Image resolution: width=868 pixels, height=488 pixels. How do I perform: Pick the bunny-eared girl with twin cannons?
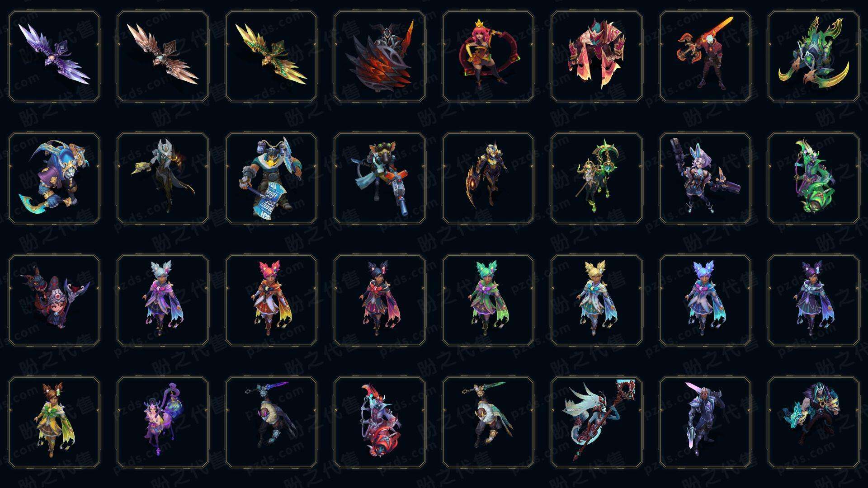click(705, 178)
